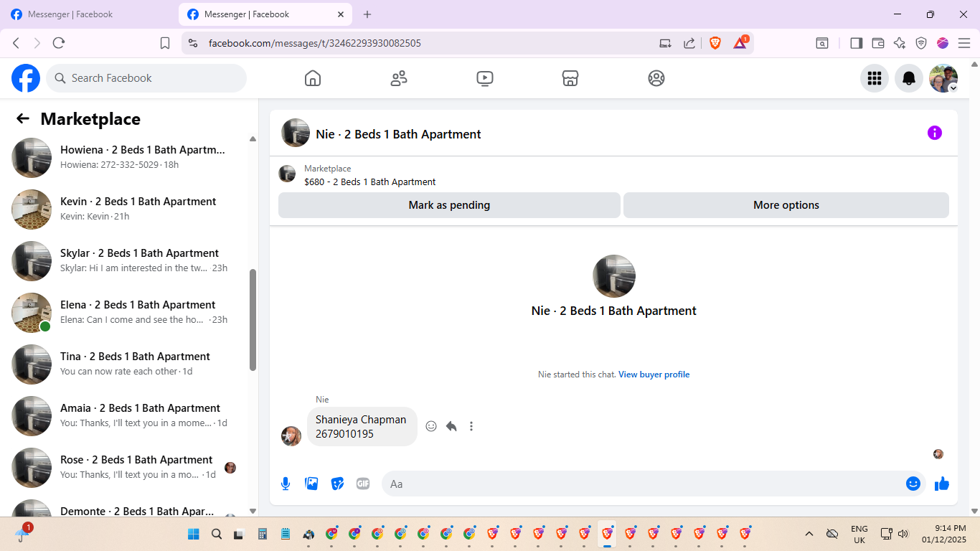Go back using the Marketplace back arrow
This screenshot has width=980, height=551.
23,119
